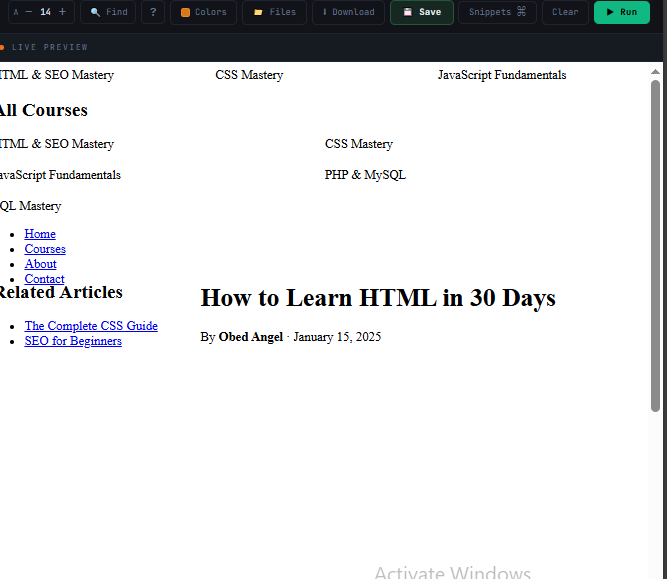This screenshot has width=667, height=579.
Task: Open The Complete CSS Guide article
Action: (91, 326)
